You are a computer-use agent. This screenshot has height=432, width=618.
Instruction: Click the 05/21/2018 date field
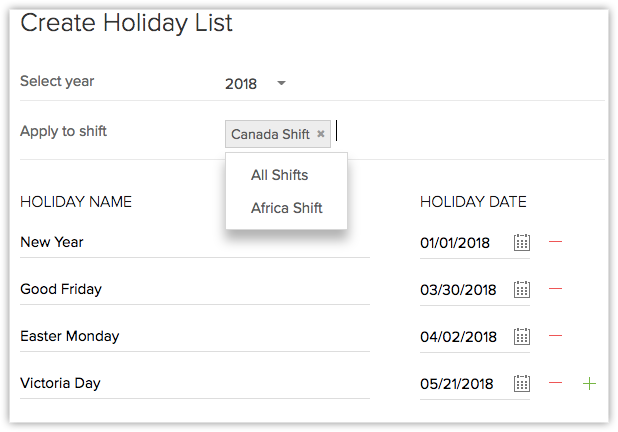459,383
